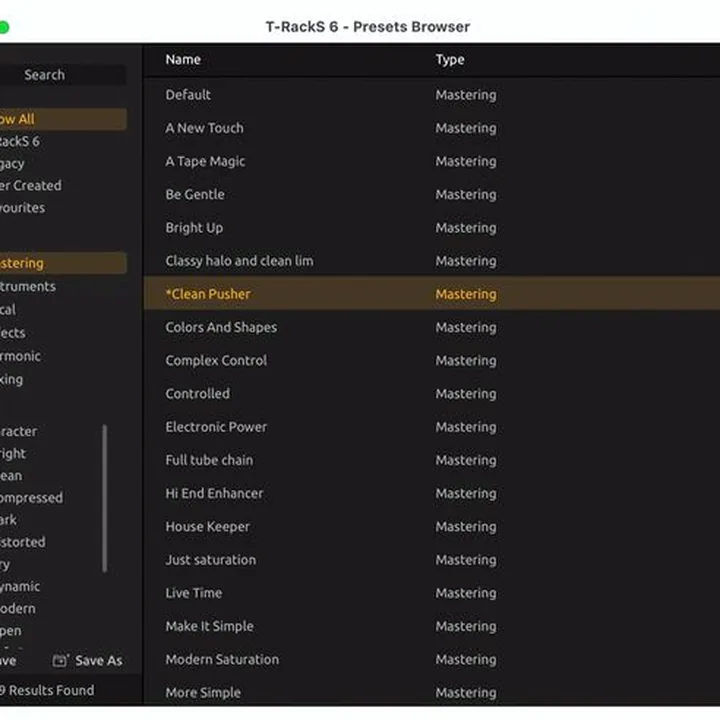
Task: Select the Controlled preset
Action: click(432, 394)
